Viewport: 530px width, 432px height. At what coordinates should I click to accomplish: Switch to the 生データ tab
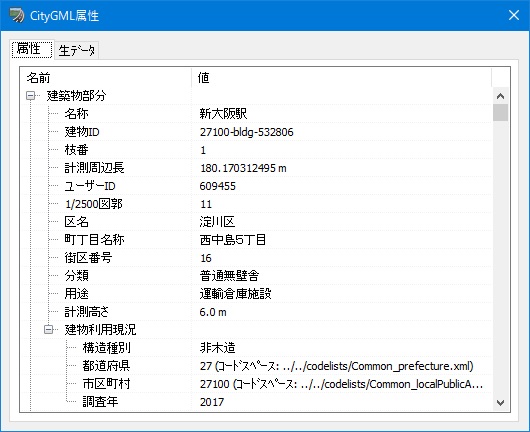tap(77, 50)
